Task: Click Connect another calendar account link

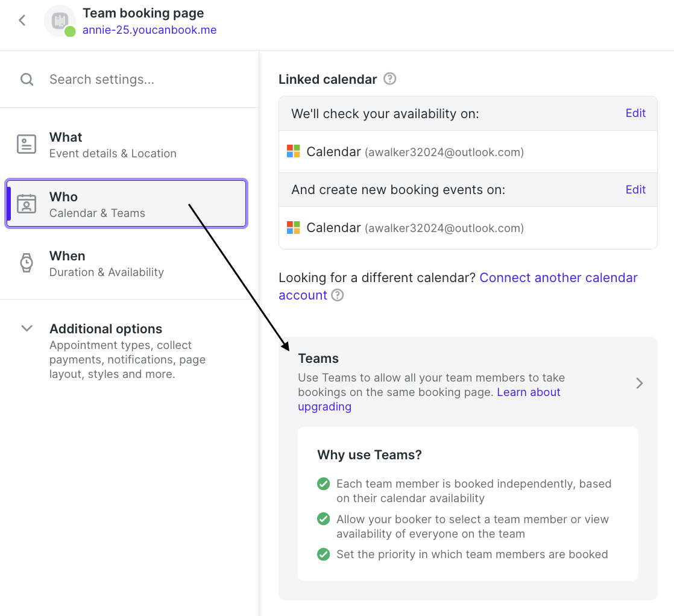Action: pyautogui.click(x=458, y=286)
